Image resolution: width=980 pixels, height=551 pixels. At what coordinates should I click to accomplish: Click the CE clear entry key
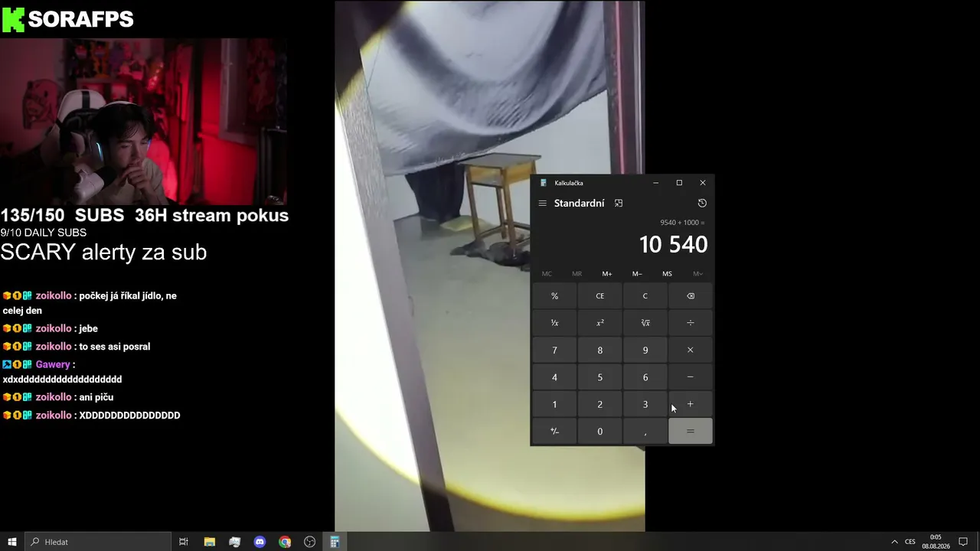(599, 296)
